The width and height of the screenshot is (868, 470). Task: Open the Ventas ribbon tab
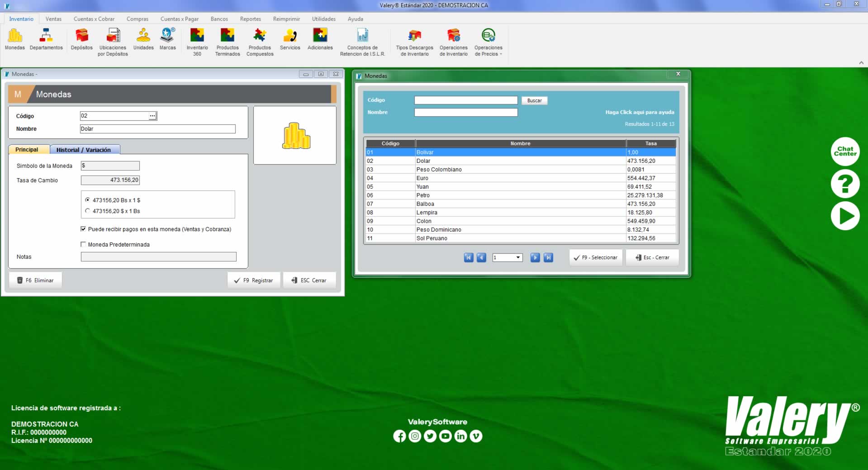53,19
